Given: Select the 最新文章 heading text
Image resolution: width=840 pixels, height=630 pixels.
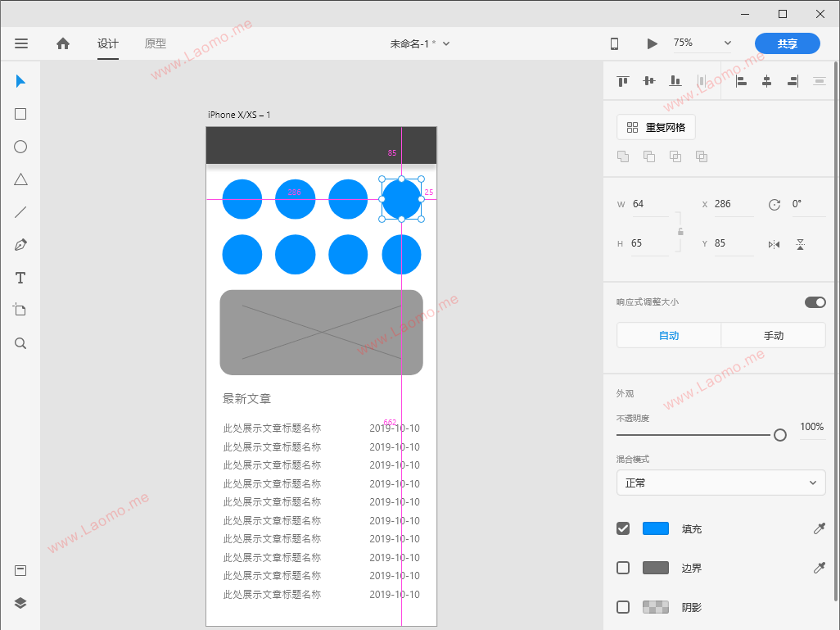Looking at the screenshot, I should (247, 399).
